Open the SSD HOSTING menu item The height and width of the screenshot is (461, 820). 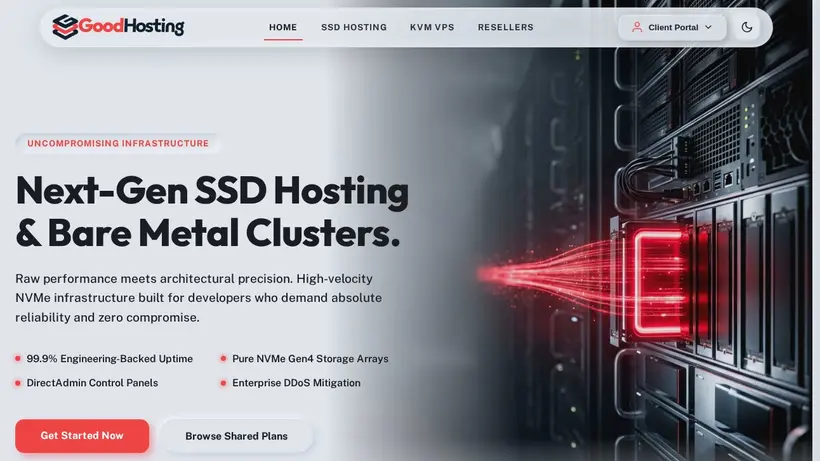(354, 27)
